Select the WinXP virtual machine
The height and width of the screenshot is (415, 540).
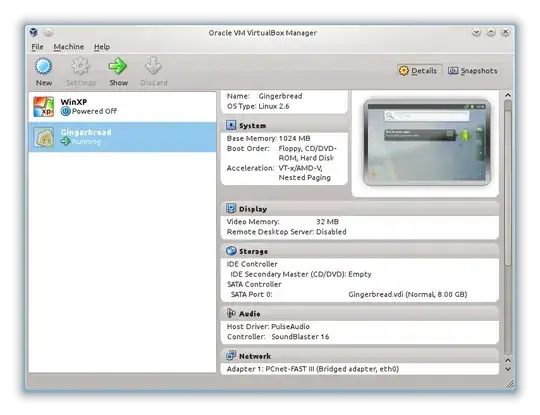[122, 106]
